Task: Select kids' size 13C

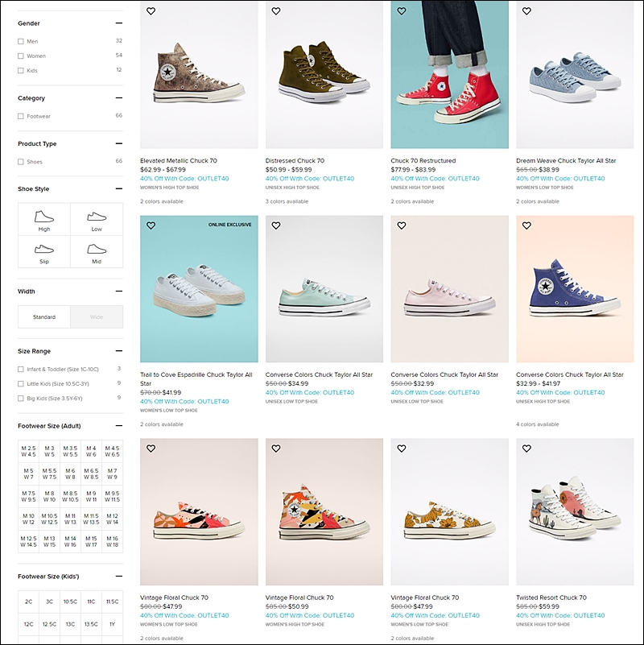Action: (70, 624)
